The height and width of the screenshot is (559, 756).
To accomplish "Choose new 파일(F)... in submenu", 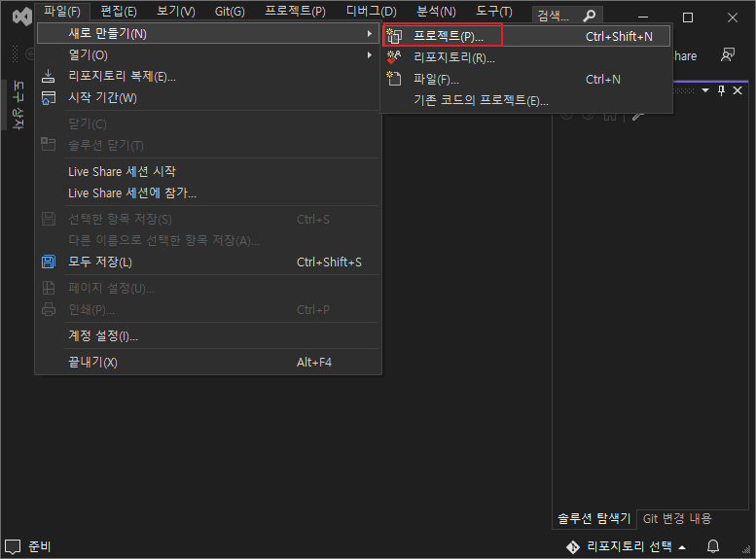I will click(526, 79).
